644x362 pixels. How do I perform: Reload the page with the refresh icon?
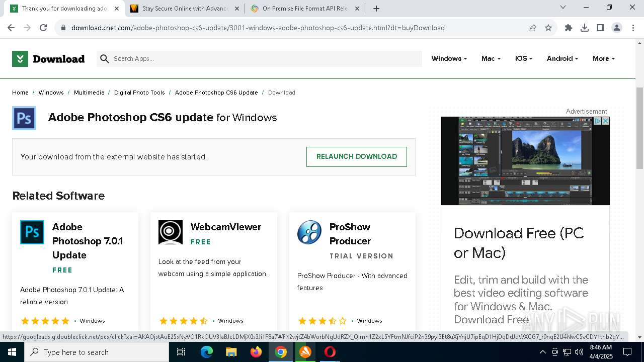(x=43, y=28)
